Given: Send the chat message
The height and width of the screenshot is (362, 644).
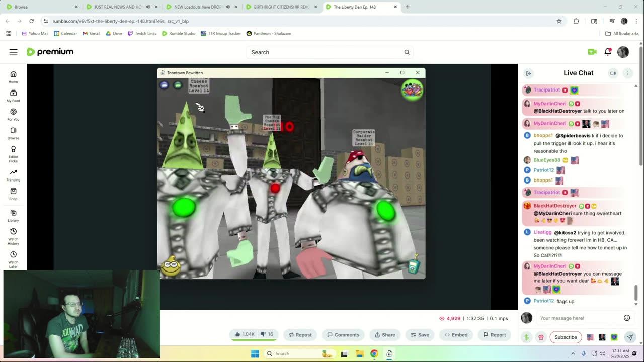Looking at the screenshot, I should click(629, 337).
